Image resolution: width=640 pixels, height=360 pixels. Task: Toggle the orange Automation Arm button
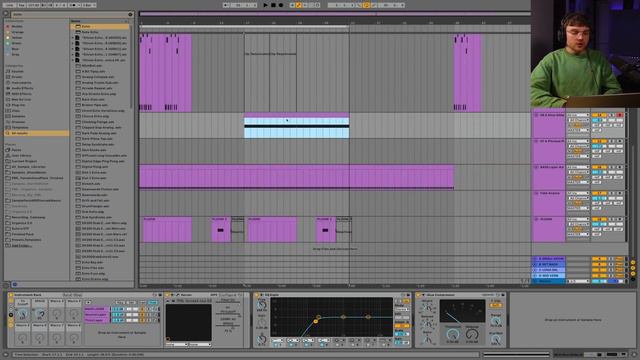click(x=299, y=5)
